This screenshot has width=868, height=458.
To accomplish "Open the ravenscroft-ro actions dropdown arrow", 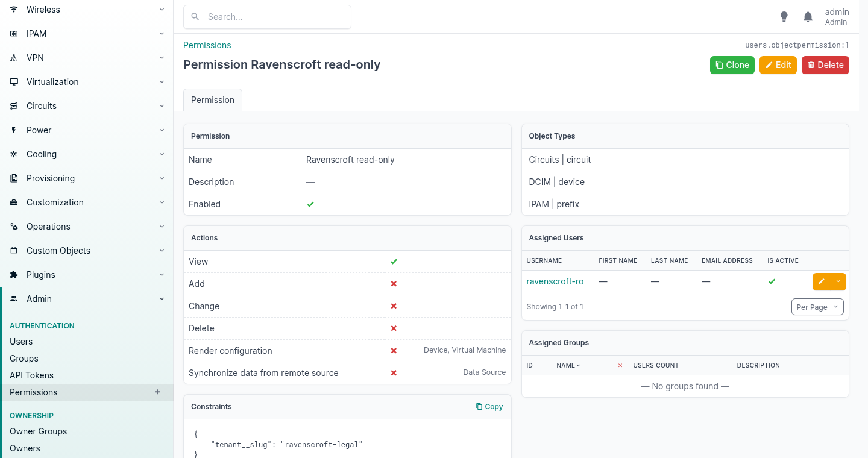I will 838,281.
